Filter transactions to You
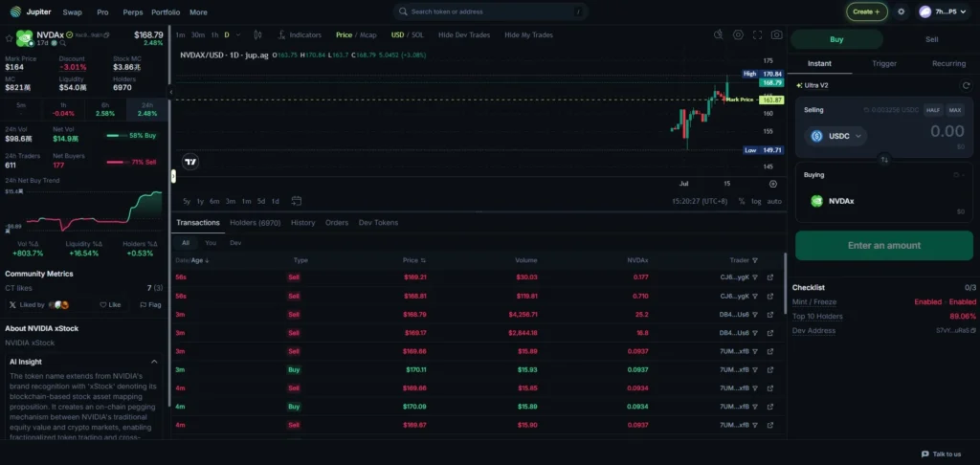 coord(211,242)
